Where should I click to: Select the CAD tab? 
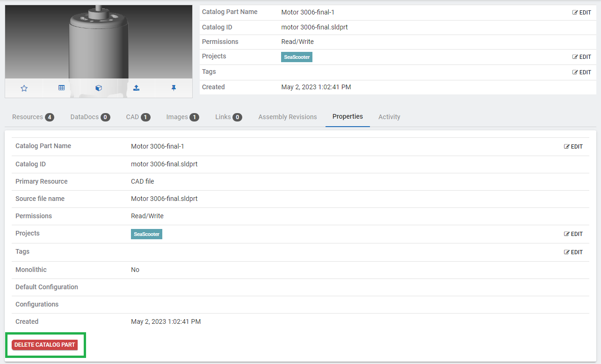coord(138,117)
